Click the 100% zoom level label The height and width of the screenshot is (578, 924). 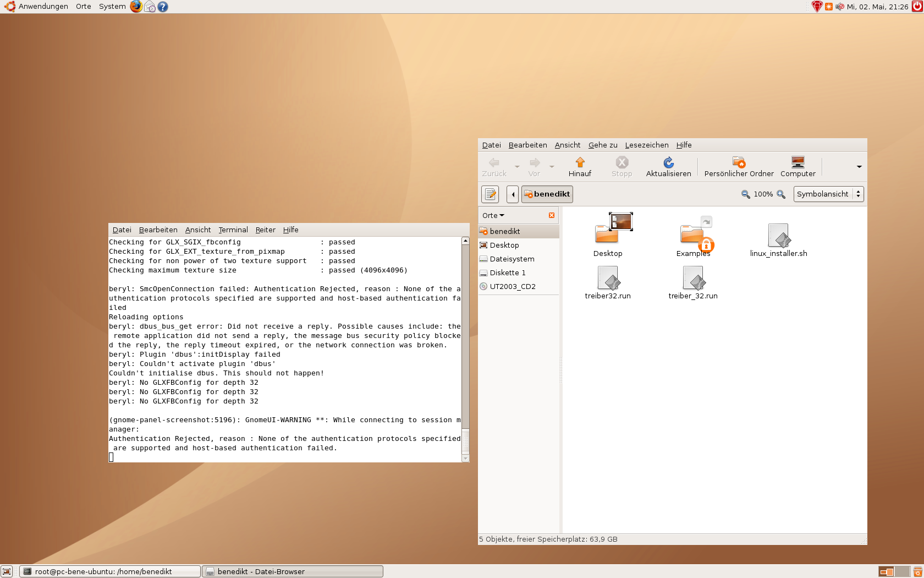(x=763, y=194)
